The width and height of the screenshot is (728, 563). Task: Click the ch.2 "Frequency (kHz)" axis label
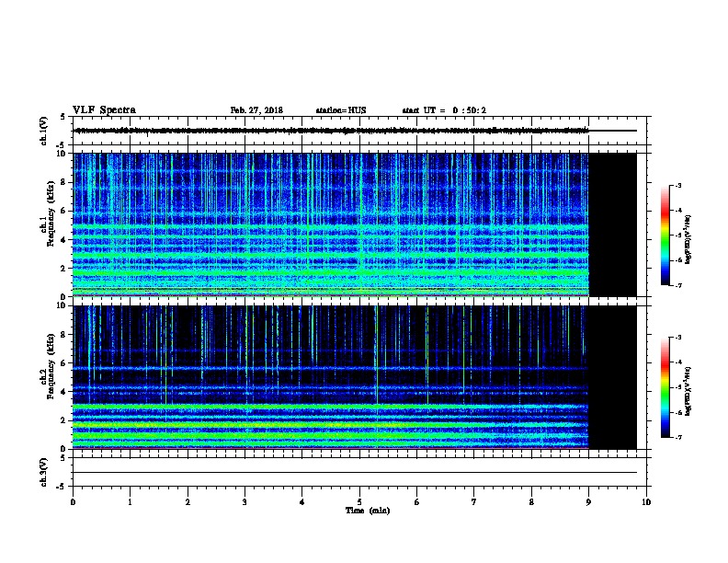click(x=51, y=366)
